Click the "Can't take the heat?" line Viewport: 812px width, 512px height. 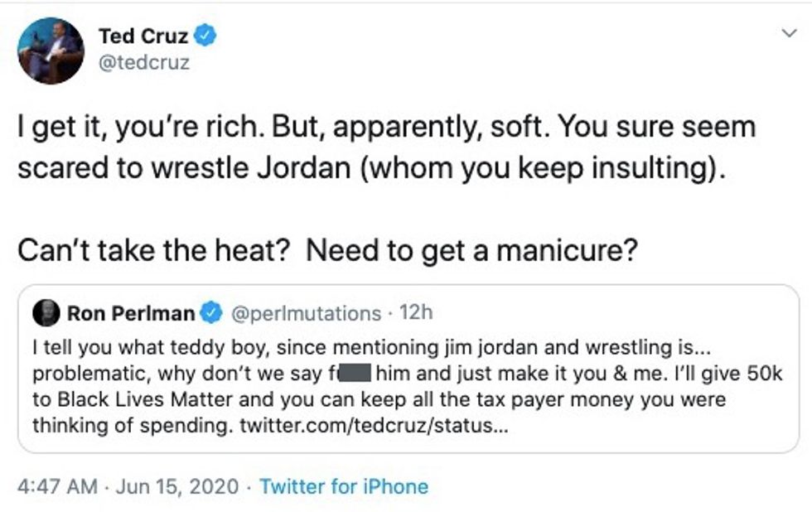click(152, 249)
